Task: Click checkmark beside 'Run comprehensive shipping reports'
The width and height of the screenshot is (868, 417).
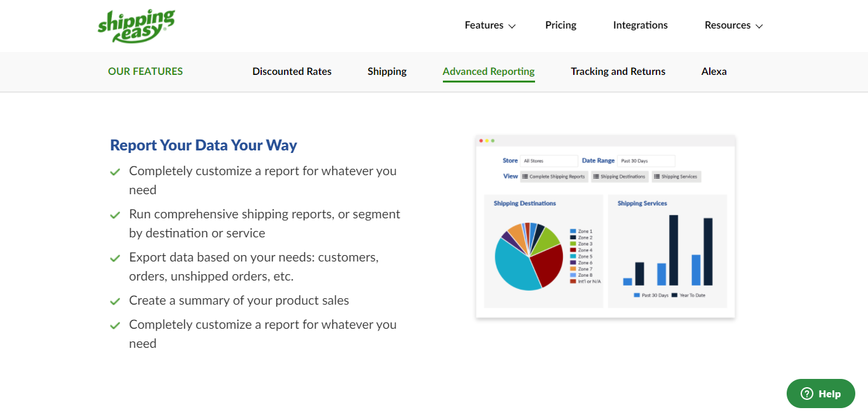Action: (115, 215)
